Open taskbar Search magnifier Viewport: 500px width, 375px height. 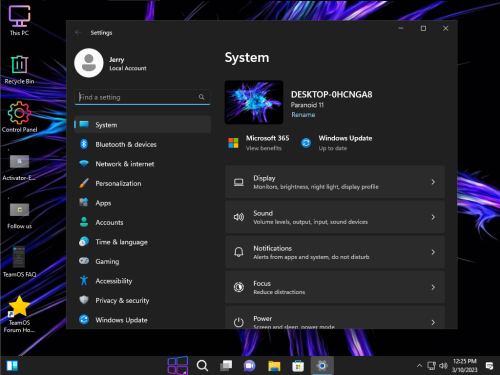point(202,366)
